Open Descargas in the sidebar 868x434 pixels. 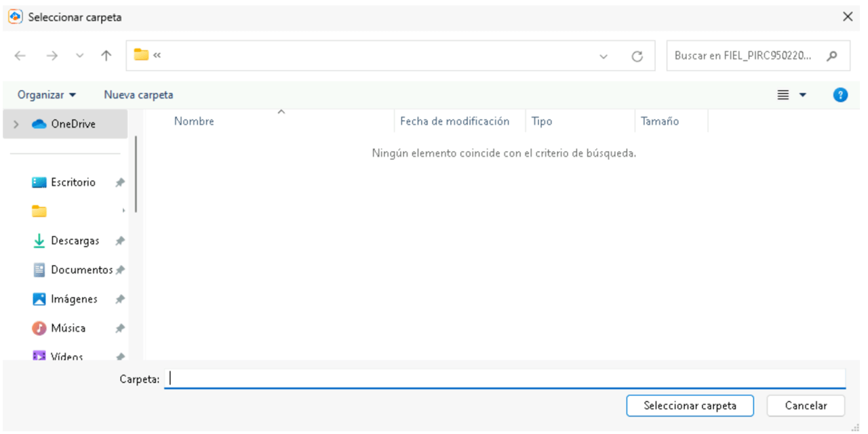point(75,241)
